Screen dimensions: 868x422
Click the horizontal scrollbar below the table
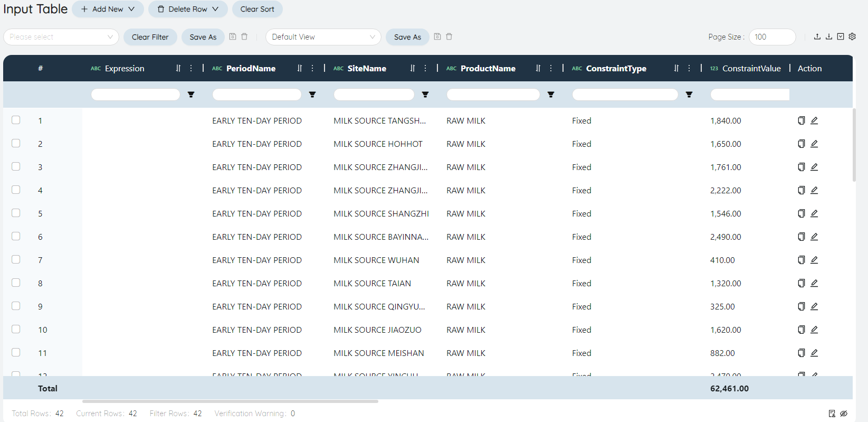230,401
